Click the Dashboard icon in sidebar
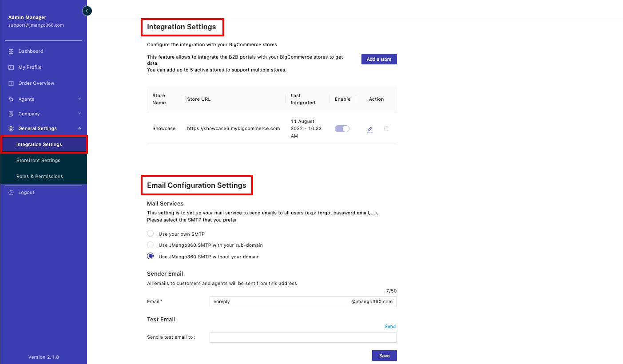This screenshot has width=623, height=364. [11, 51]
